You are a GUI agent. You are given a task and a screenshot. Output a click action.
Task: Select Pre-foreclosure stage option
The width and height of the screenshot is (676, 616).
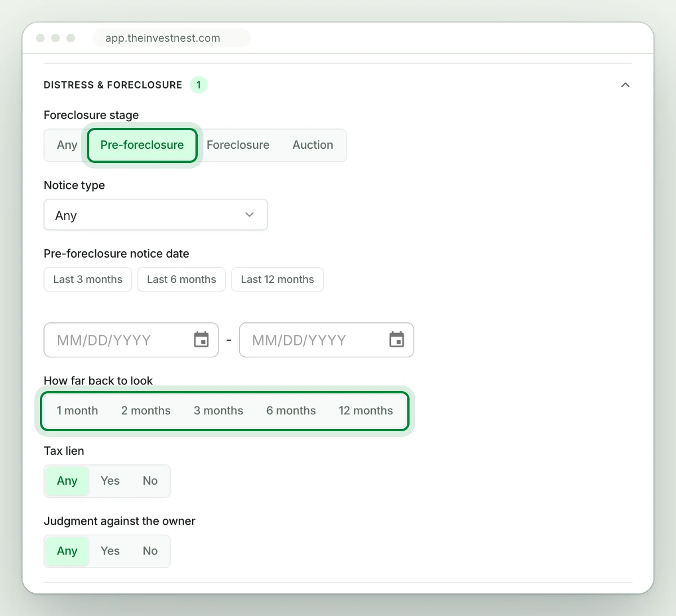142,145
